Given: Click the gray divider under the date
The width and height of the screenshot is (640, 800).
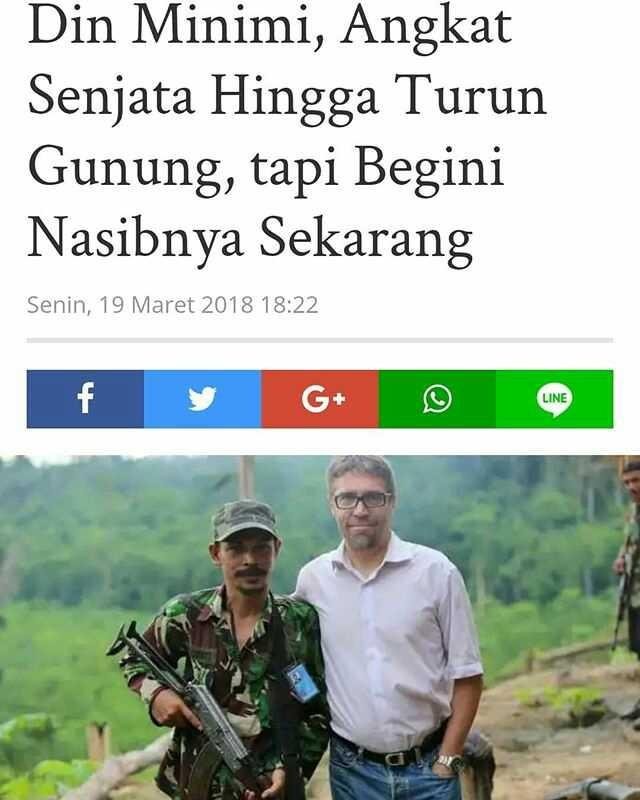Looking at the screenshot, I should click(x=320, y=340).
